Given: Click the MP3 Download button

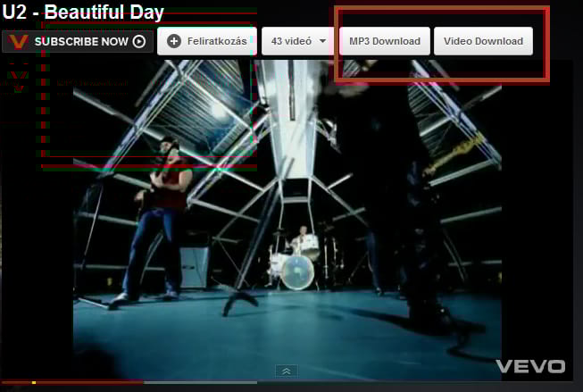Looking at the screenshot, I should point(385,41).
